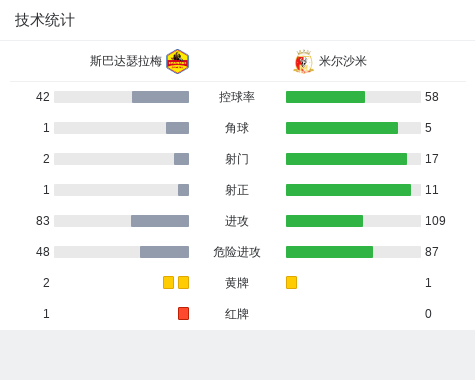Click the first yellow card icon for 斯巴达瑟拉梅
Viewport: 475px width, 380px height.
click(x=168, y=283)
